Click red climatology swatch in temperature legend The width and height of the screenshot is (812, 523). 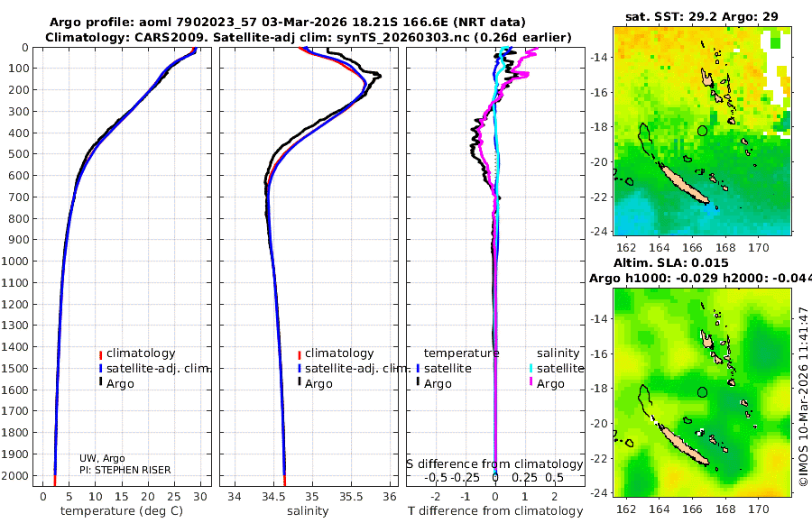coord(100,354)
